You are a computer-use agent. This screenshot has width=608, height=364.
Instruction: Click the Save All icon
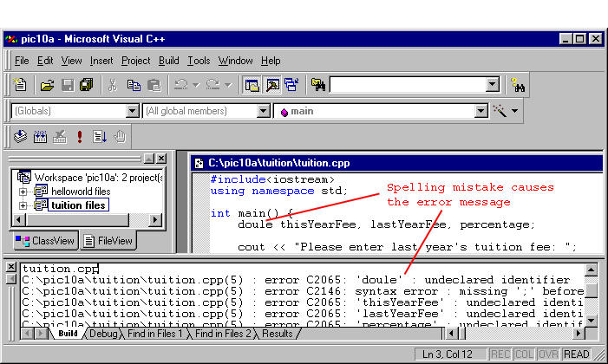[86, 85]
